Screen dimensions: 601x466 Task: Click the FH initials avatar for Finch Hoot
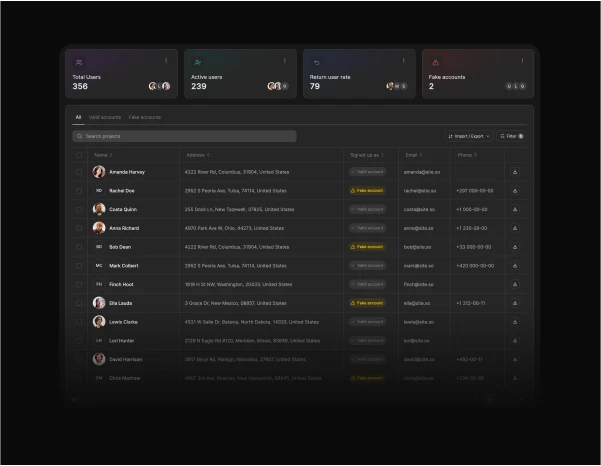tap(99, 284)
